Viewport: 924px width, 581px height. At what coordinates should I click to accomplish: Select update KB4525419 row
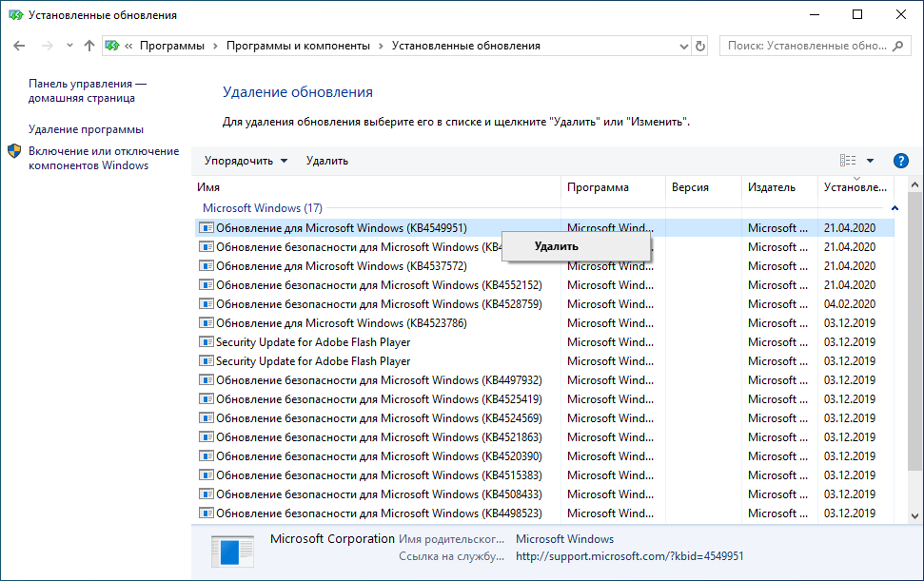(x=544, y=399)
